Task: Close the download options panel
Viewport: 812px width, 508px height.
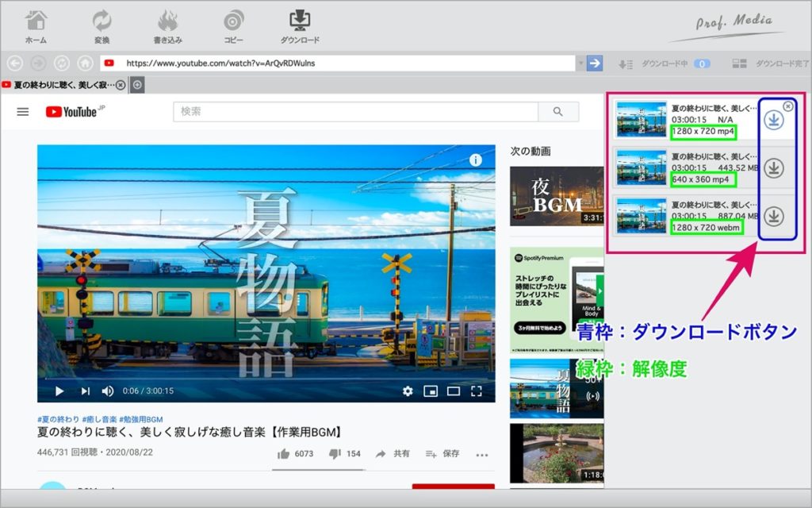Action: click(788, 106)
